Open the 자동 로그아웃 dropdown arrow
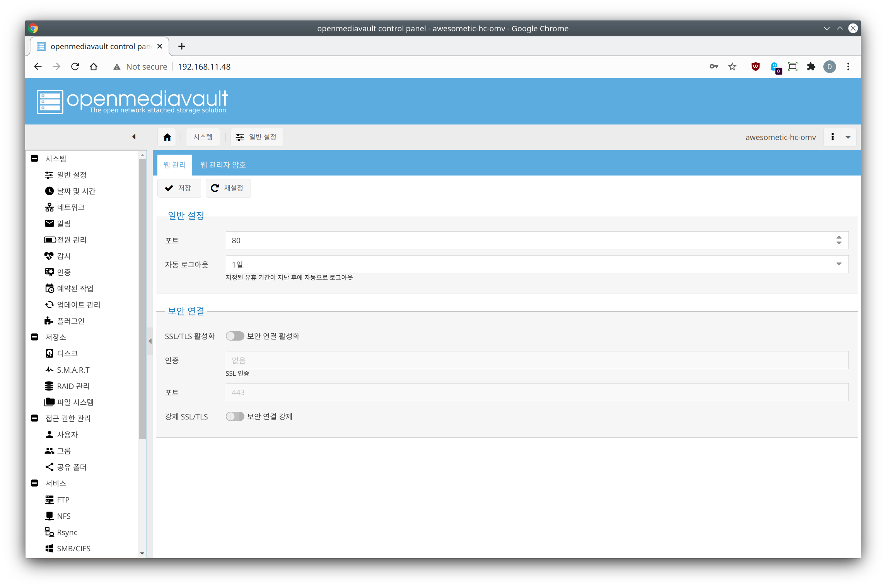This screenshot has width=886, height=588. coord(839,264)
